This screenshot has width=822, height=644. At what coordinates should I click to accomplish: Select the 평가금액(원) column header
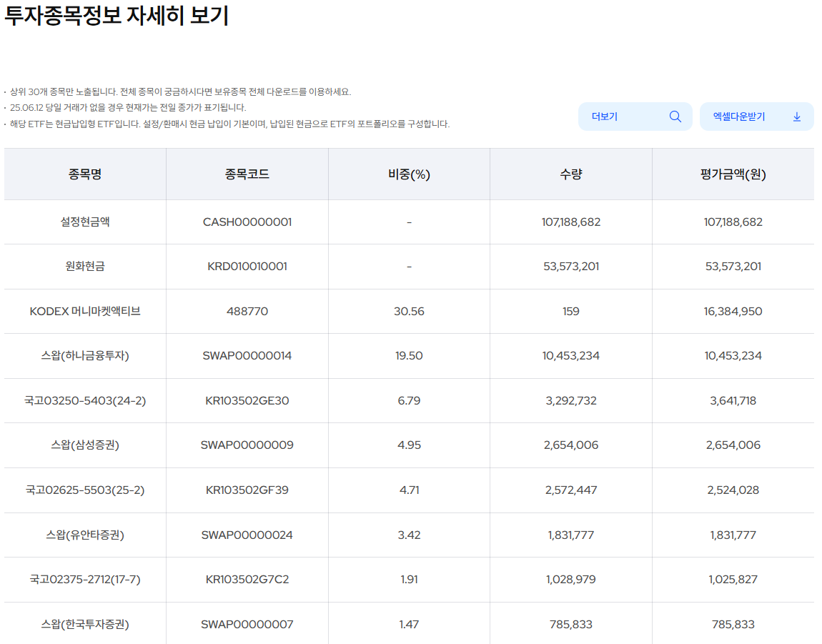(733, 174)
